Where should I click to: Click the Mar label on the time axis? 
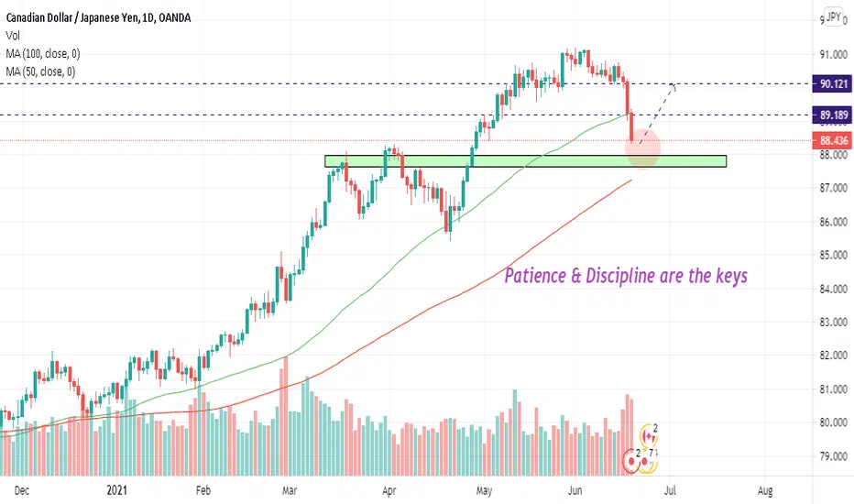pos(290,490)
